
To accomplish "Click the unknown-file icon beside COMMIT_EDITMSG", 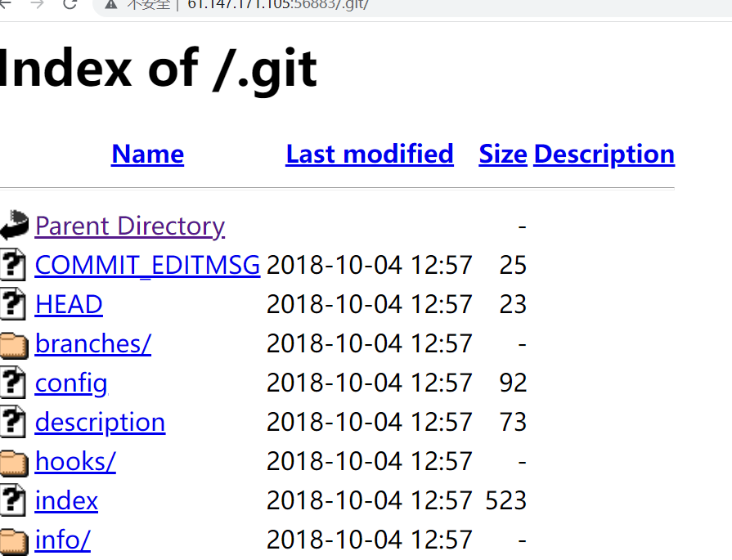I will 14,265.
